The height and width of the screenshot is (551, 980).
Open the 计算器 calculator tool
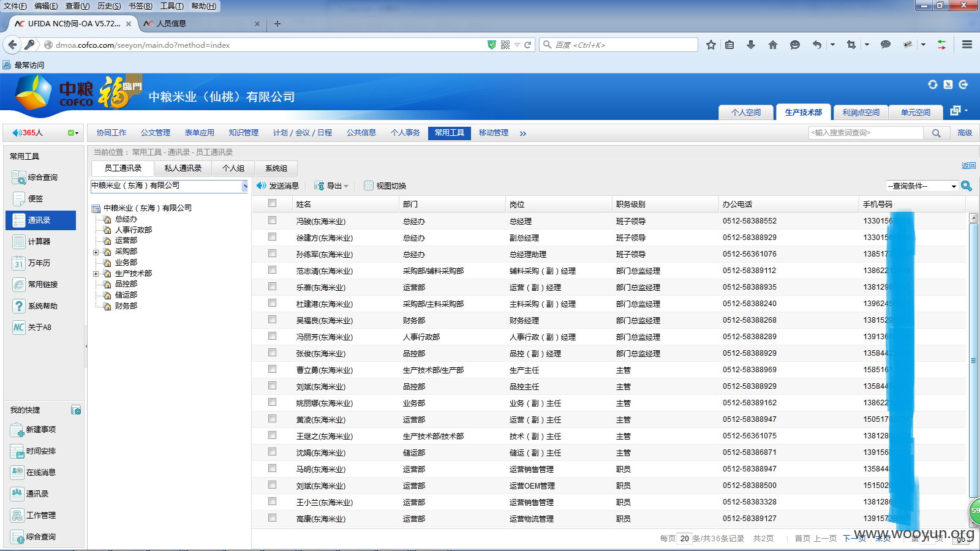click(32, 242)
